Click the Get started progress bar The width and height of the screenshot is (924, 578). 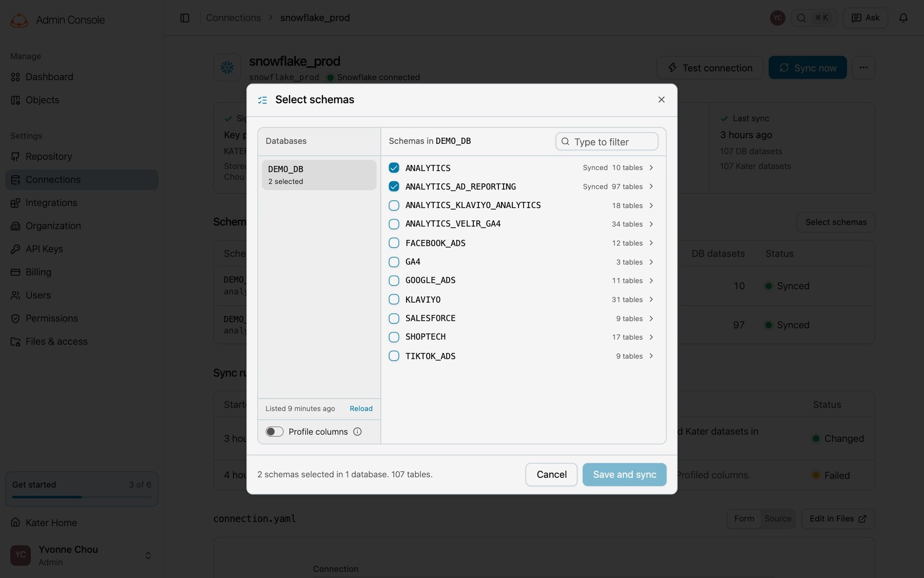82,497
